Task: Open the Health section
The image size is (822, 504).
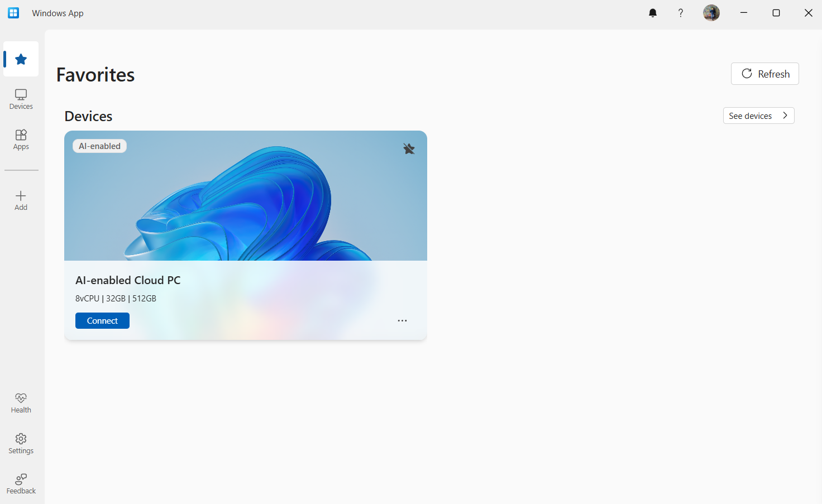Action: tap(21, 402)
